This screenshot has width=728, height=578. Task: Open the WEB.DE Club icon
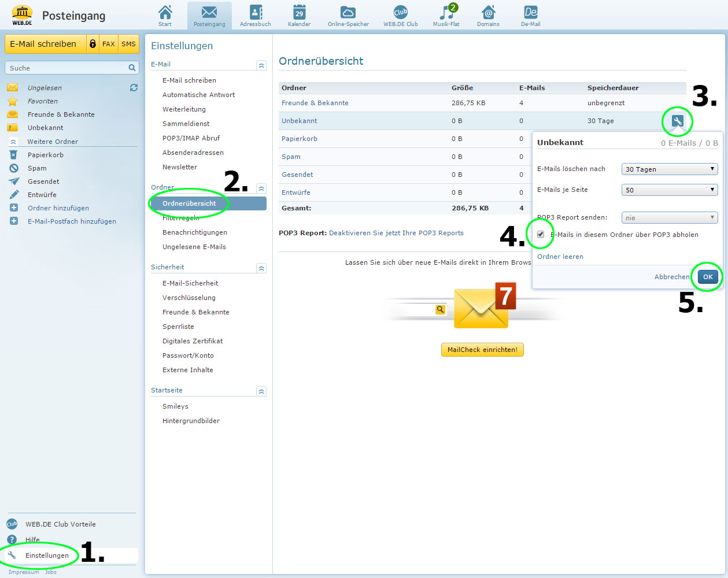[x=400, y=12]
